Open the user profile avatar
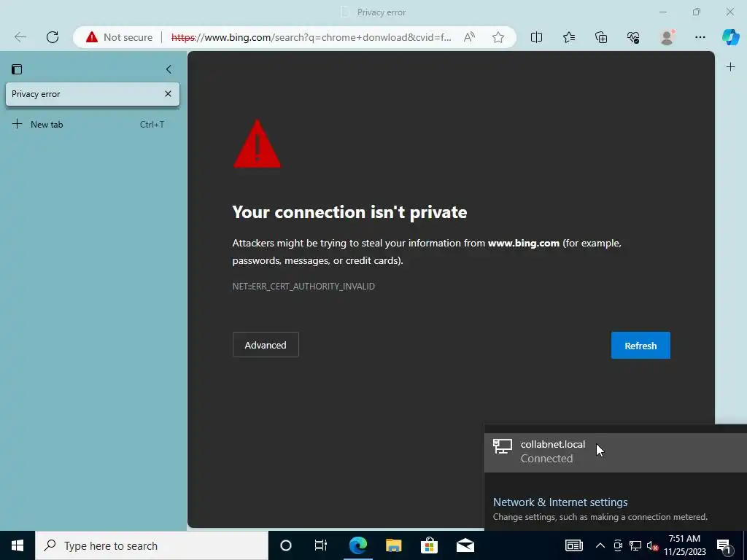 [x=667, y=37]
